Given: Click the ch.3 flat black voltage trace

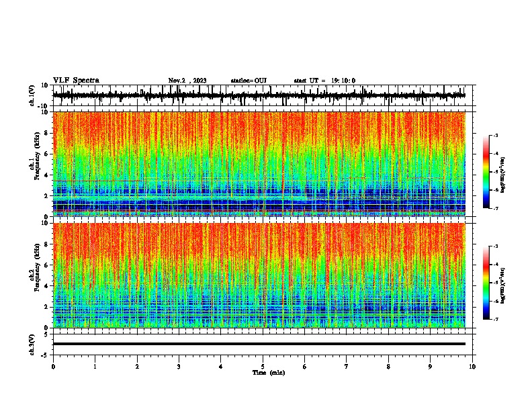Looking at the screenshot, I should [x=259, y=344].
